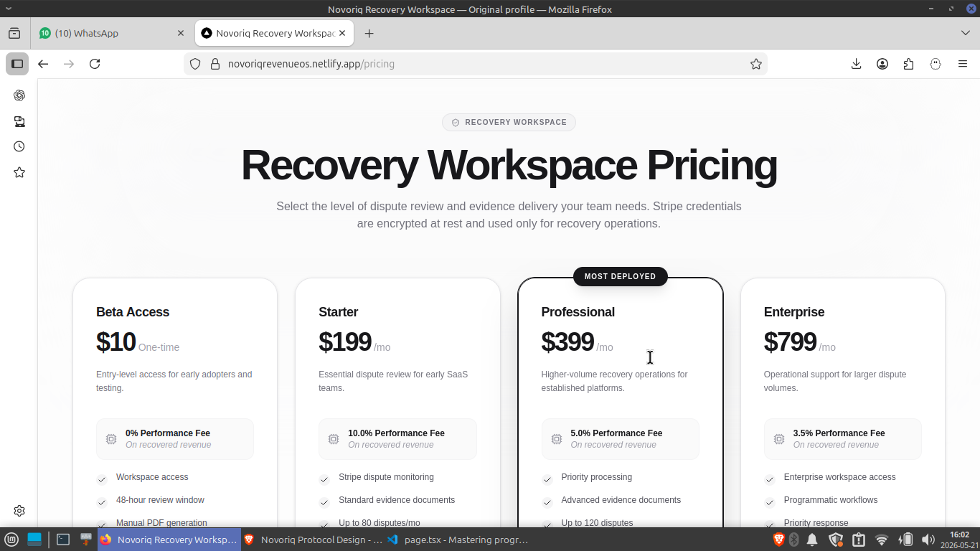Click Priority processing feature
The width and height of the screenshot is (980, 551).
tap(597, 477)
